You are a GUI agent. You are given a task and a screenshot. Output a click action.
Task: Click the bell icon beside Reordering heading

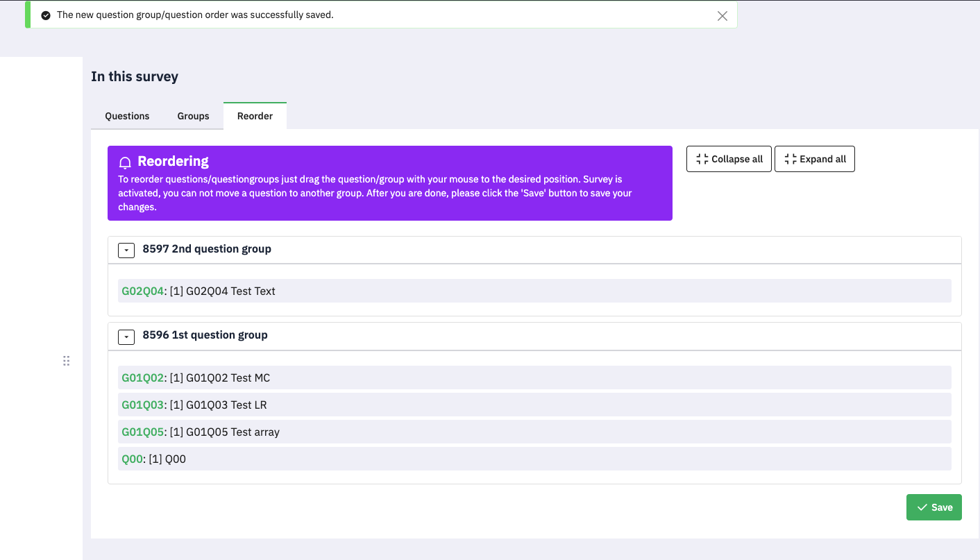[125, 162]
